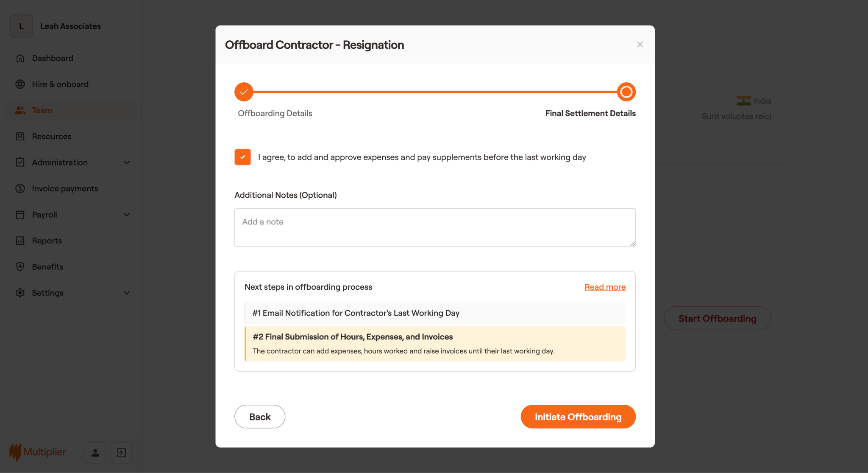This screenshot has height=473, width=868.
Task: Click the Resources sidebar icon
Action: tap(20, 136)
